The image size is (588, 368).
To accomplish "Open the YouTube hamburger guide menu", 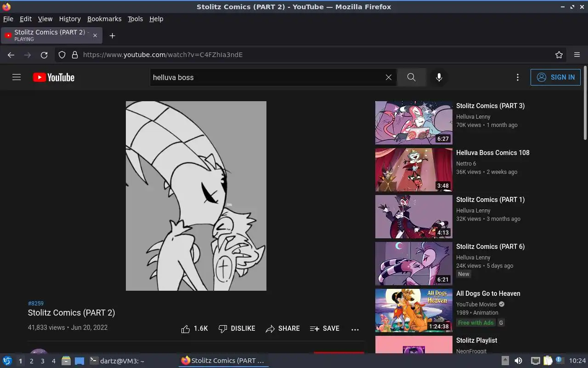I will (x=17, y=77).
